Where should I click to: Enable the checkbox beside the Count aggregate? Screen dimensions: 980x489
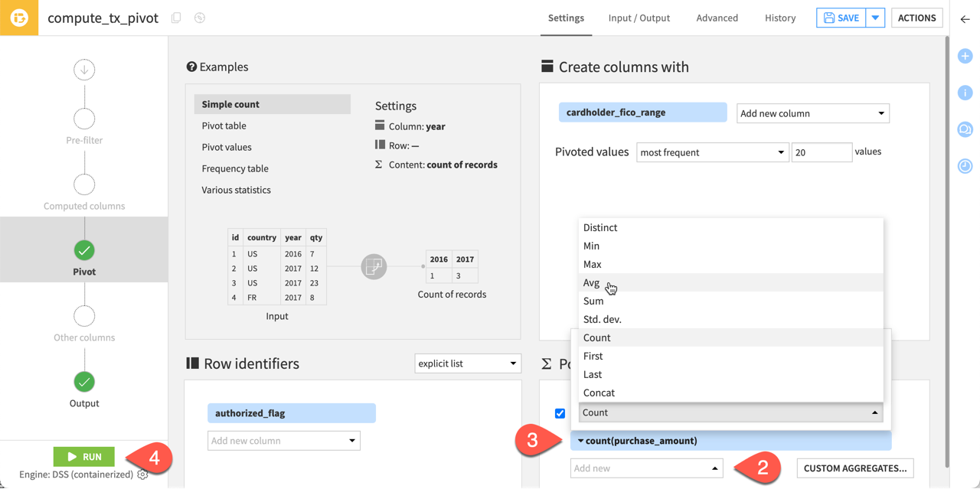click(x=560, y=412)
